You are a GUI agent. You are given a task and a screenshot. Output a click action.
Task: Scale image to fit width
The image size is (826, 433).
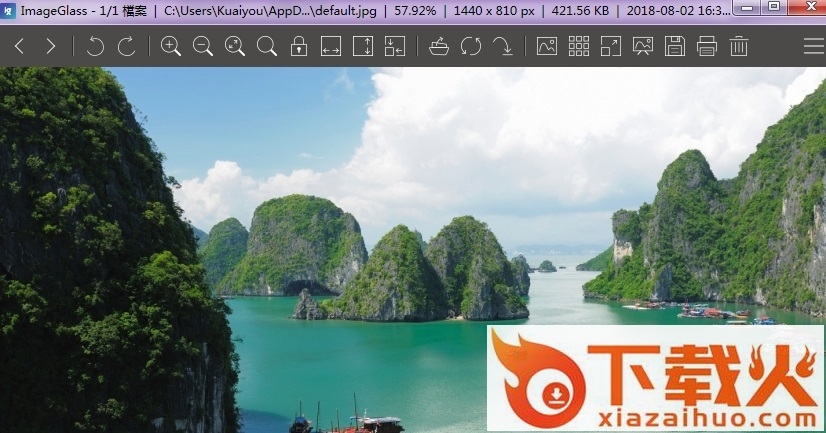coord(331,46)
